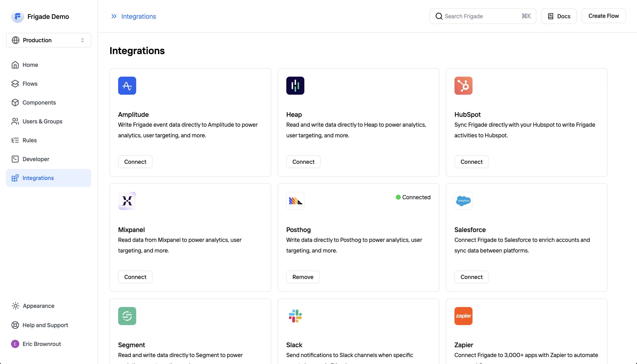The width and height of the screenshot is (637, 364).
Task: Click the Mixpanel logo icon
Action: (x=127, y=201)
